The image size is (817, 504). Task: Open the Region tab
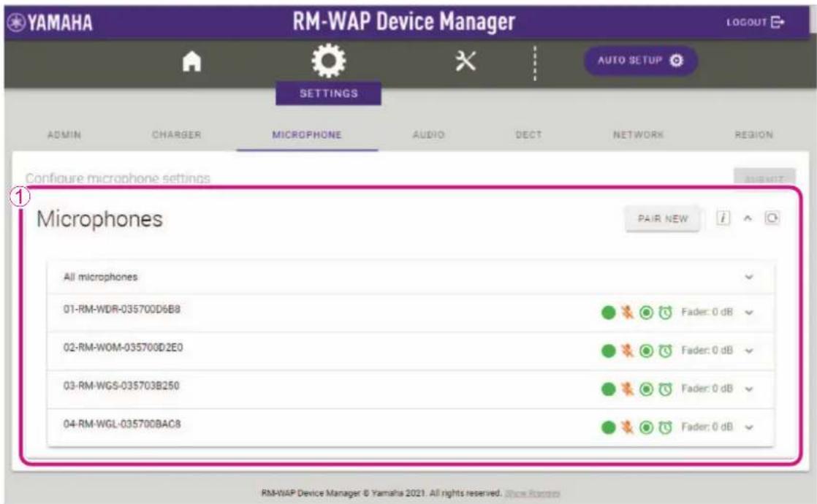pos(754,135)
